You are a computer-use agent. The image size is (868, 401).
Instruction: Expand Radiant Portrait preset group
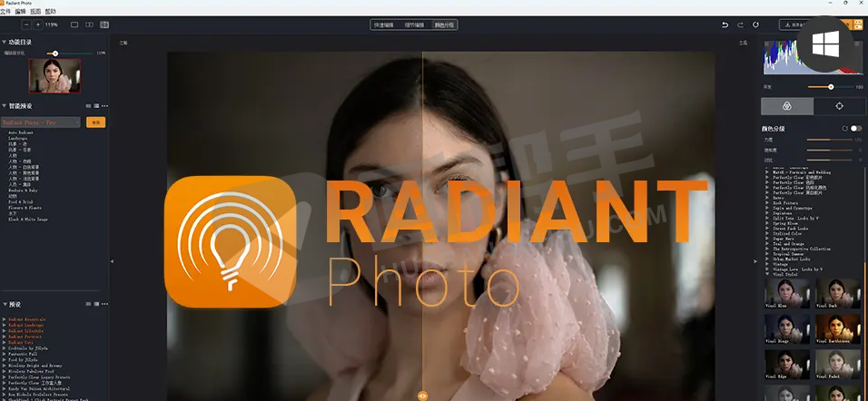pyautogui.click(x=5, y=337)
